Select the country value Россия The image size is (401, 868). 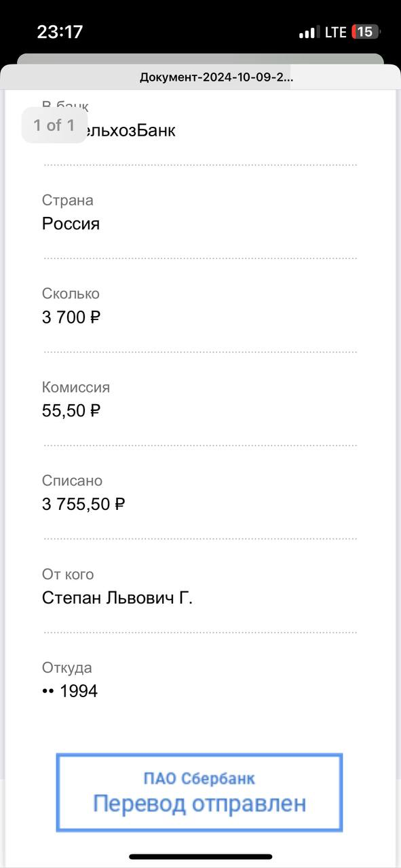[71, 224]
